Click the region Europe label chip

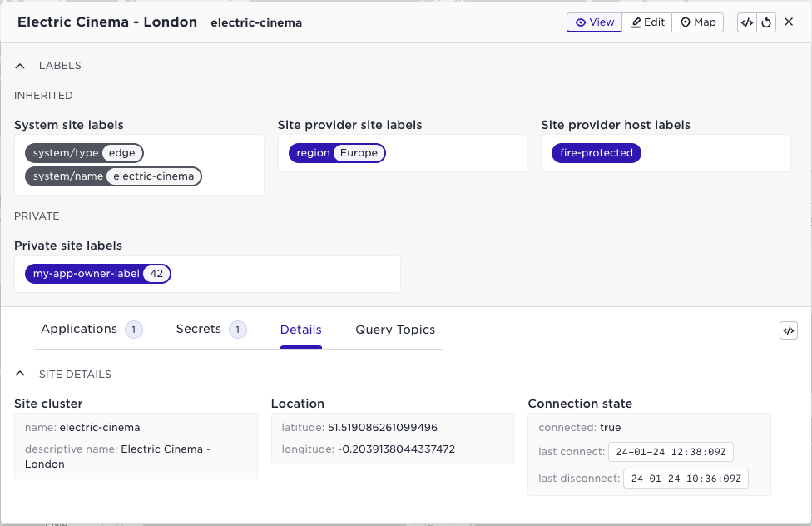tap(337, 153)
